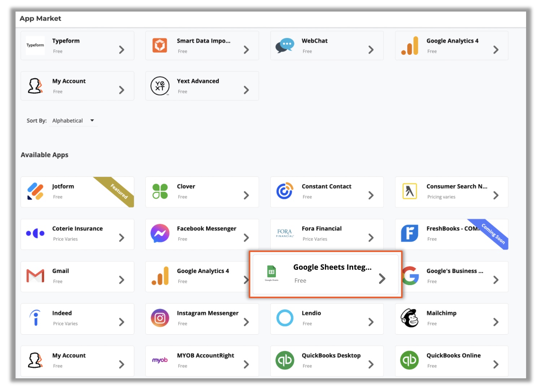Viewport: 538px width, 392px height.
Task: Click the Gmail envelope M icon
Action: [35, 276]
